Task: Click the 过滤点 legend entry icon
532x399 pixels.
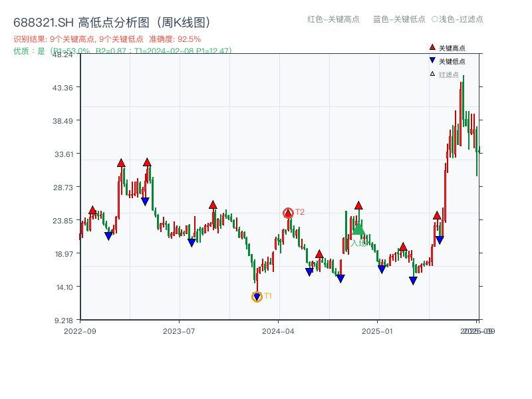Action: pos(431,73)
